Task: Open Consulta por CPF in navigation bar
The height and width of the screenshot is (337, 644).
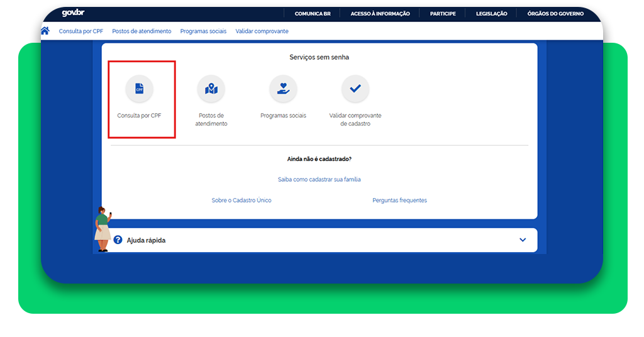Action: (81, 31)
